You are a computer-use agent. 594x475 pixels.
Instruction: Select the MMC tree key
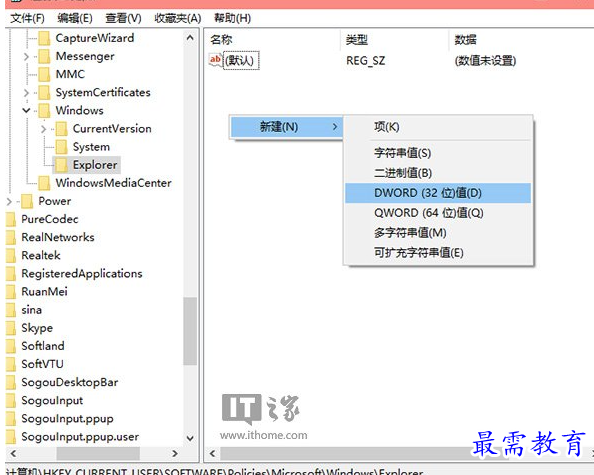pyautogui.click(x=70, y=74)
